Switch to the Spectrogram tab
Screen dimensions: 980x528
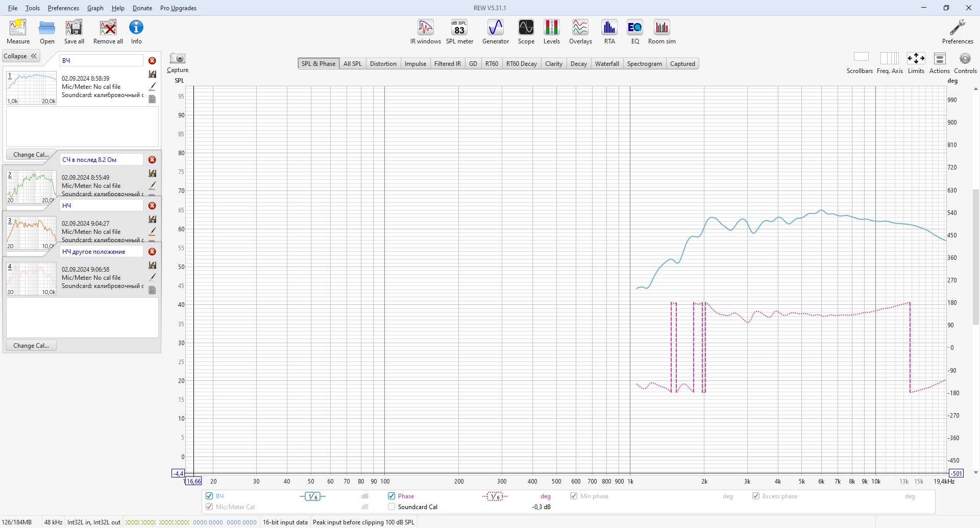(x=645, y=64)
